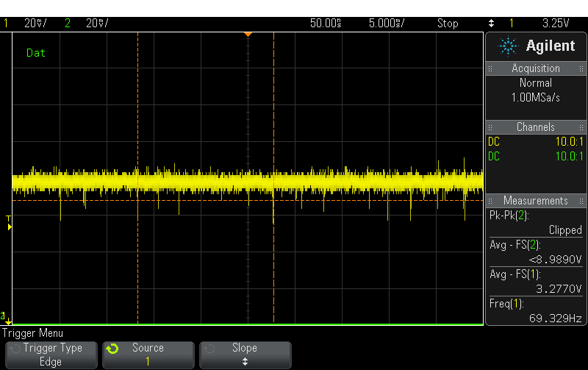Toggle the trigger Slope softkey
The width and height of the screenshot is (588, 370).
245,355
